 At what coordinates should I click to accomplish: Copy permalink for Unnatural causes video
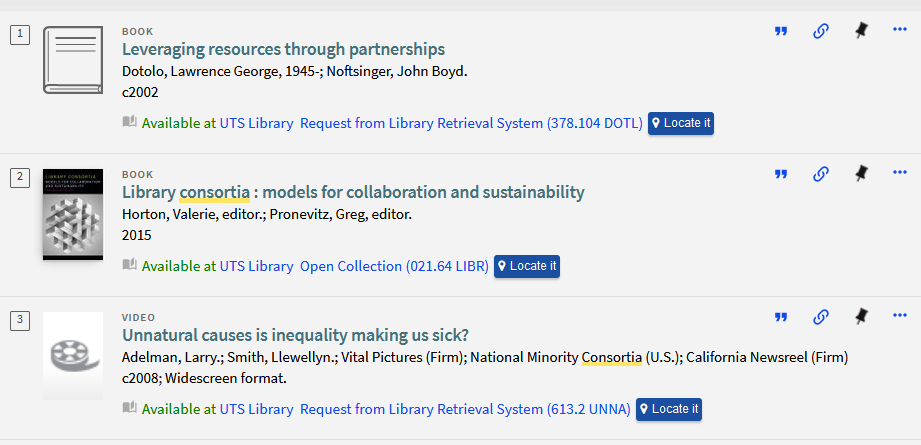coord(821,318)
